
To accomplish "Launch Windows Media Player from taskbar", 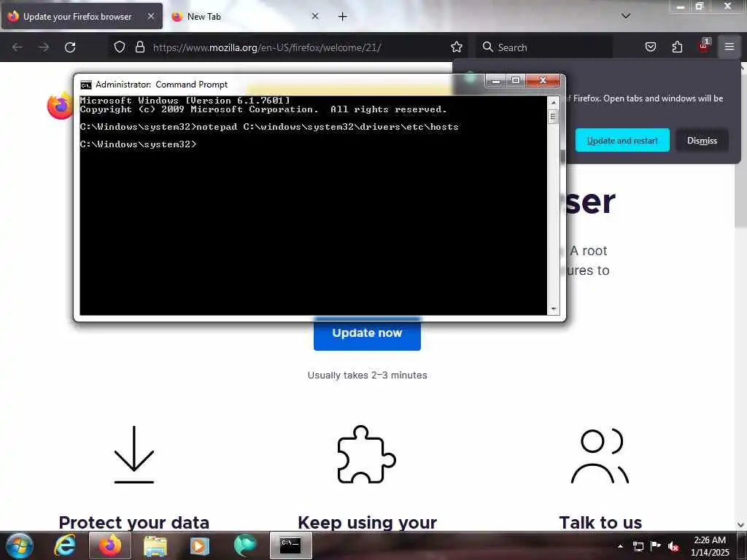I will pyautogui.click(x=200, y=545).
